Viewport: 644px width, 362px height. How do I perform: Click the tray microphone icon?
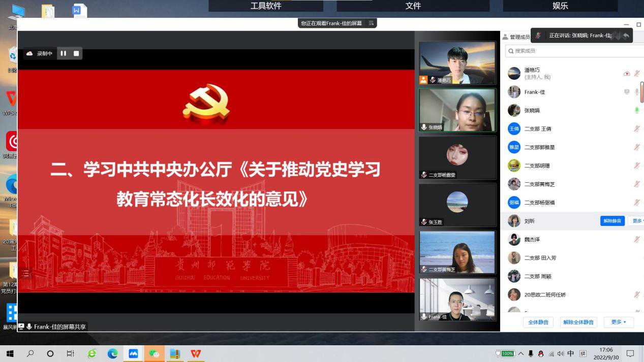[x=531, y=353]
